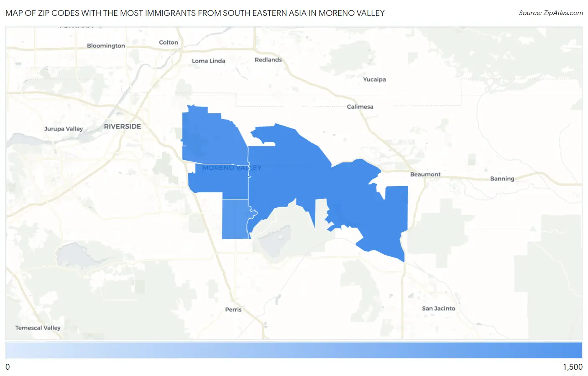The height and width of the screenshot is (376, 588).
Task: Click the Yucaipa map label
Action: (x=374, y=79)
